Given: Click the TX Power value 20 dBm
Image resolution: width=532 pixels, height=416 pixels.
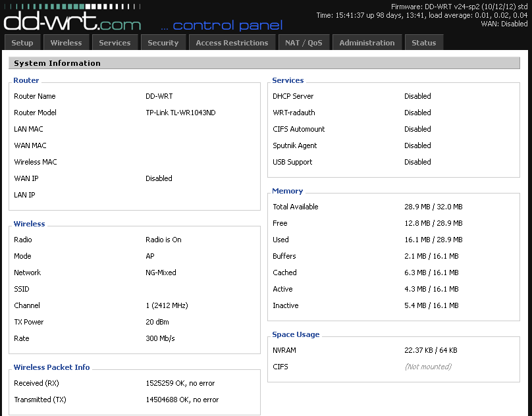Looking at the screenshot, I should [157, 322].
